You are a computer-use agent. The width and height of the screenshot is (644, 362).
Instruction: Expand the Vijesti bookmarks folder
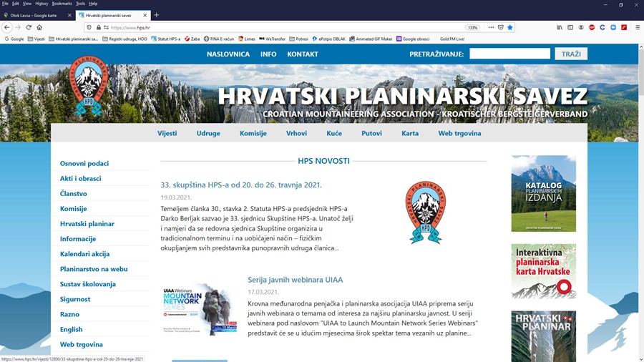point(36,39)
